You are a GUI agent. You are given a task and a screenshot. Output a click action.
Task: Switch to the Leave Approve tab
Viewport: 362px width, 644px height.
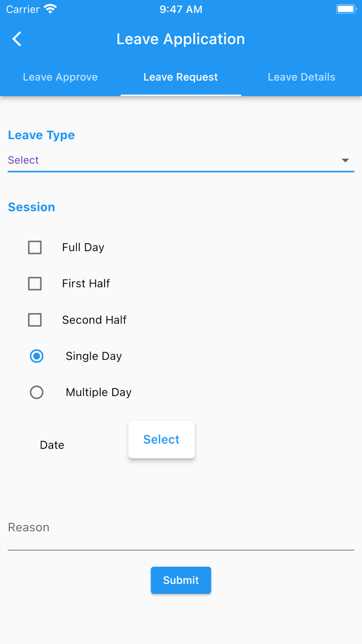point(60,77)
